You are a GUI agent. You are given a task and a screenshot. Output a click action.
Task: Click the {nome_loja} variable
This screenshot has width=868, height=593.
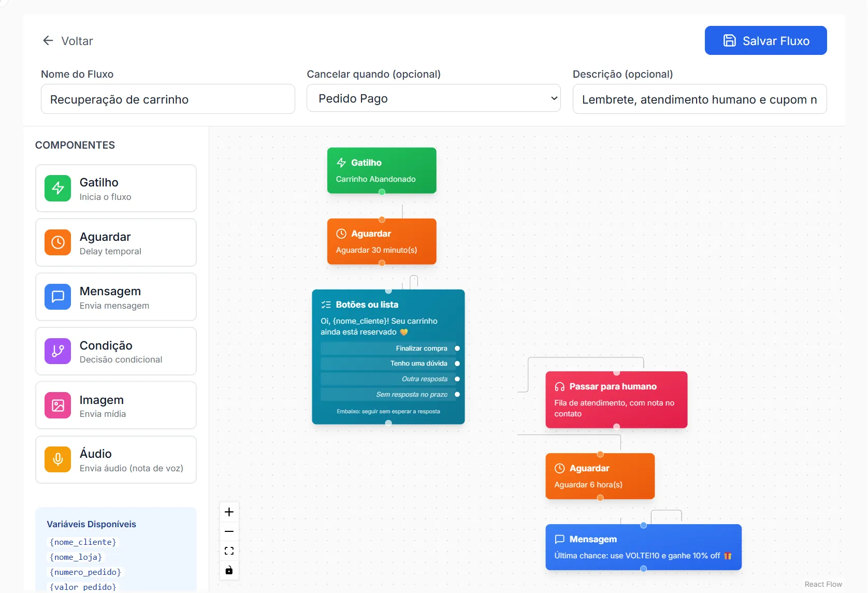(x=76, y=557)
